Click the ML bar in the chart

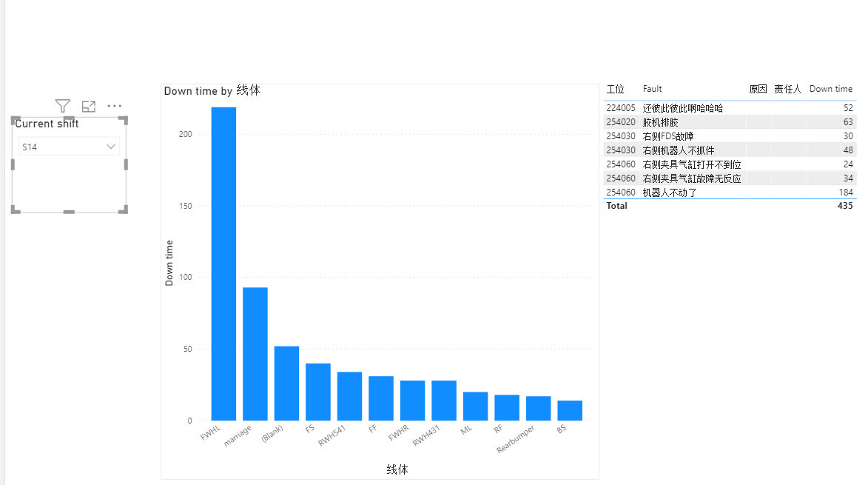476,407
